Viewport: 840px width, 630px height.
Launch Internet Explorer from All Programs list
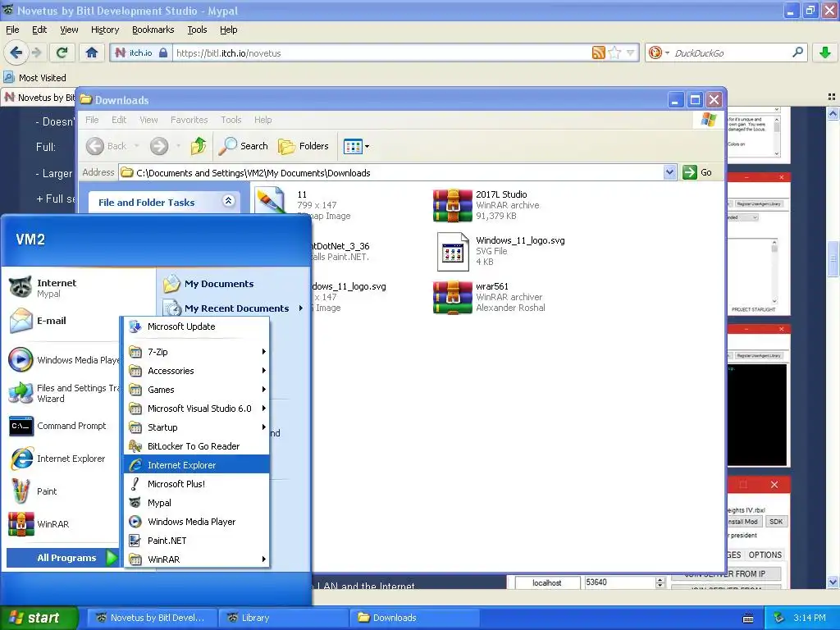pyautogui.click(x=196, y=465)
